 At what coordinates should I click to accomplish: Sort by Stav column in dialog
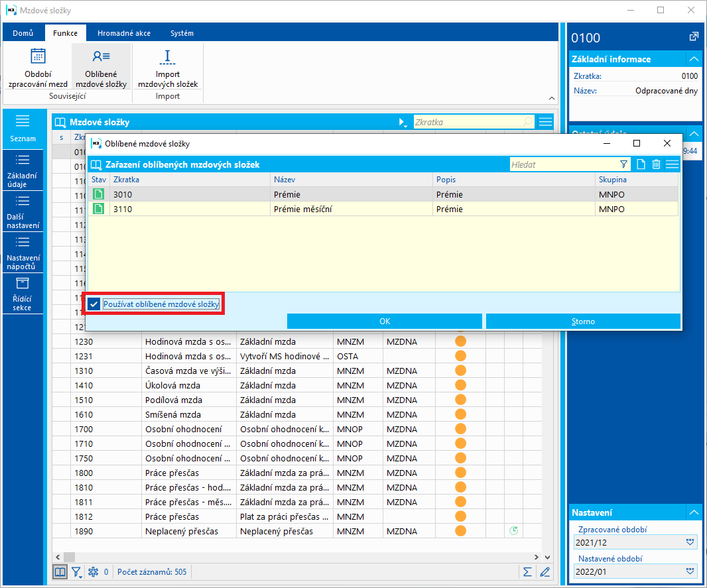99,180
